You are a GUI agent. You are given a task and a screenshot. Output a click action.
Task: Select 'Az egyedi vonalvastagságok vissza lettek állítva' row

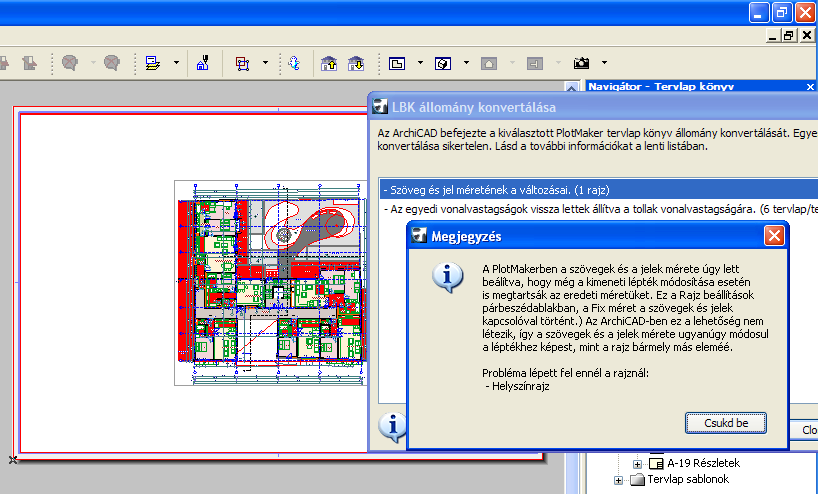coord(599,209)
